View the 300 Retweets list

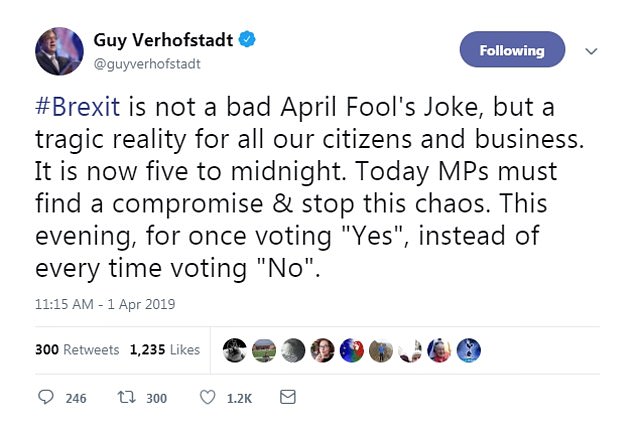point(77,350)
